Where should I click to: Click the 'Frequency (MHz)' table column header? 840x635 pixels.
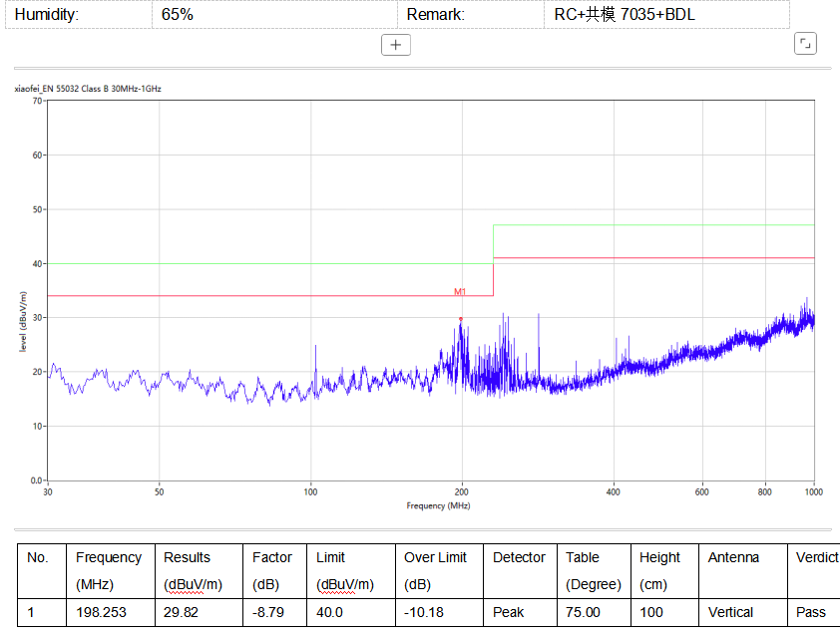click(x=109, y=571)
